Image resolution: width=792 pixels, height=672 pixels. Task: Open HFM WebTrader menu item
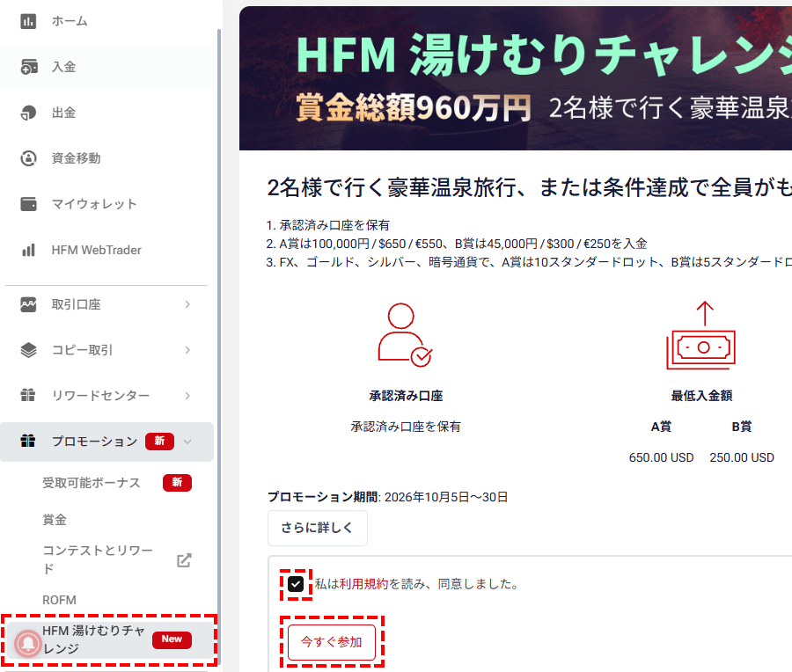coord(106,250)
